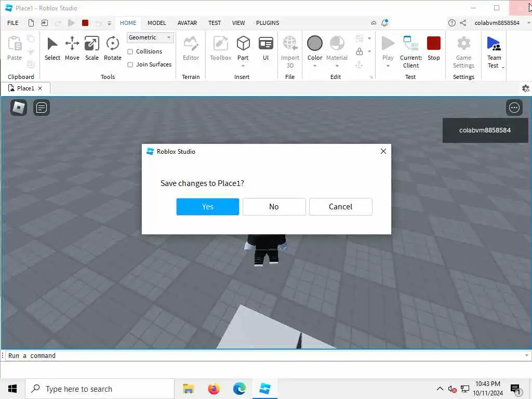Select the Select tool arrow
The image size is (532, 399).
pyautogui.click(x=52, y=48)
